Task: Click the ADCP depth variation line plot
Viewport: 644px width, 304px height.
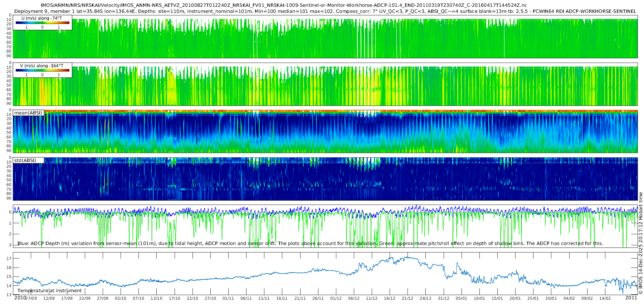Action: tap(325, 226)
